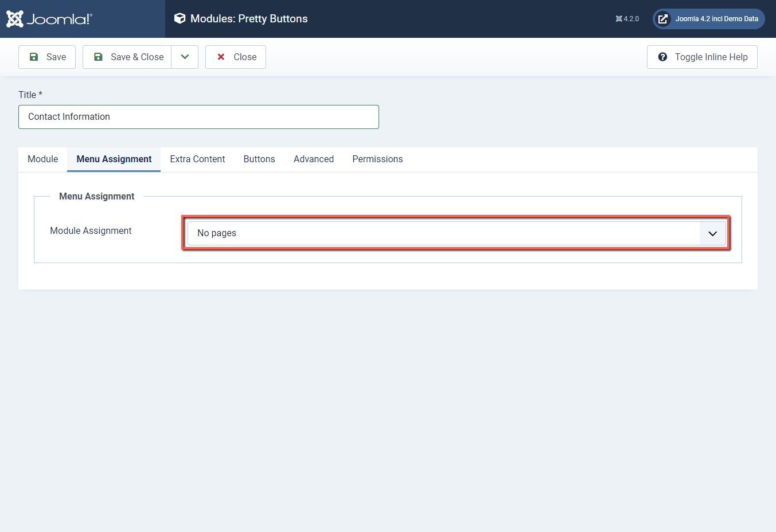The width and height of the screenshot is (776, 532).
Task: Click the Save & Close button
Action: (127, 57)
